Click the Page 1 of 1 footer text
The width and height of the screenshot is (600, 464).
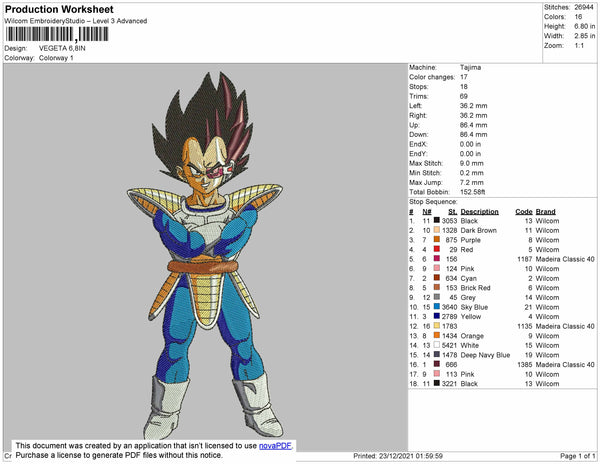[x=577, y=456]
